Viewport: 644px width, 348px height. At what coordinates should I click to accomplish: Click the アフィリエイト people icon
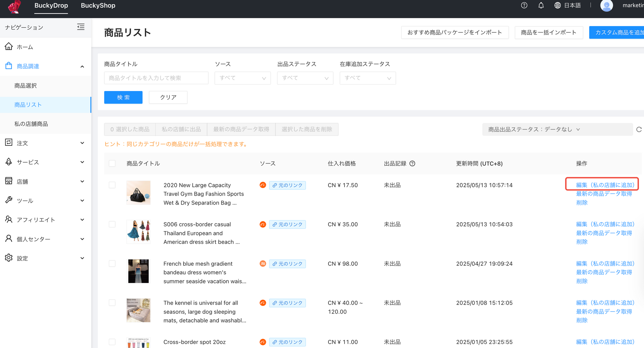[x=9, y=219]
